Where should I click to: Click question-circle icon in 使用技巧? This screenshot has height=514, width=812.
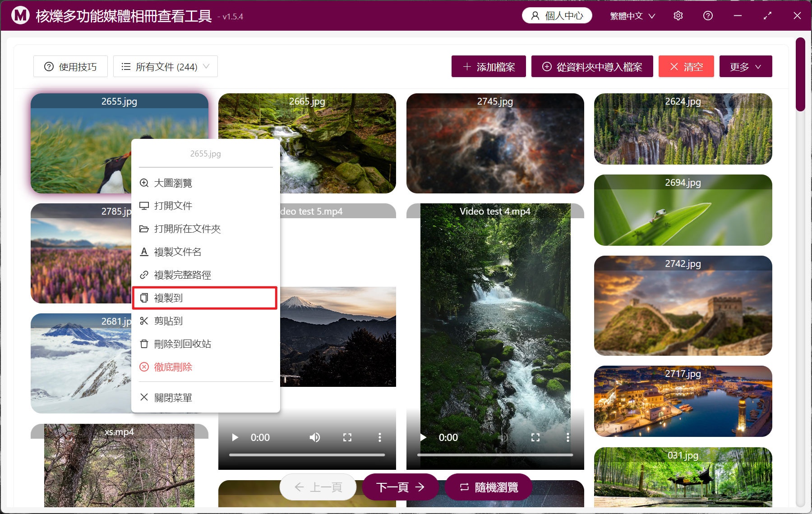49,67
